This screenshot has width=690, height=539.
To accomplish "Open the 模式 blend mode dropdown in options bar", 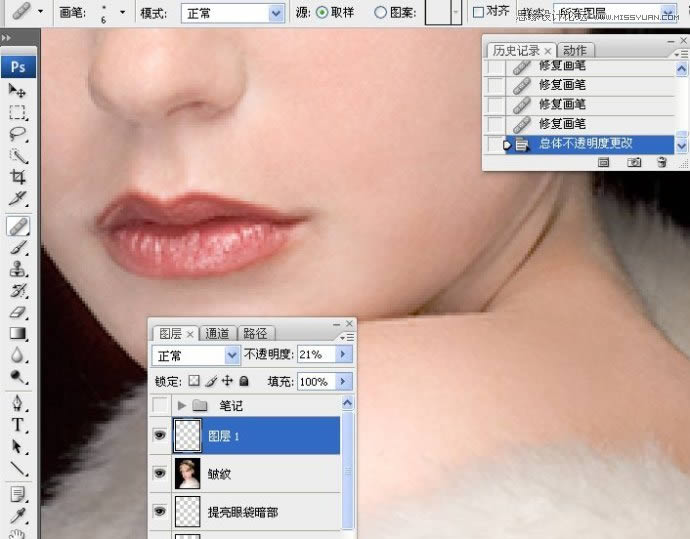I will pos(276,13).
